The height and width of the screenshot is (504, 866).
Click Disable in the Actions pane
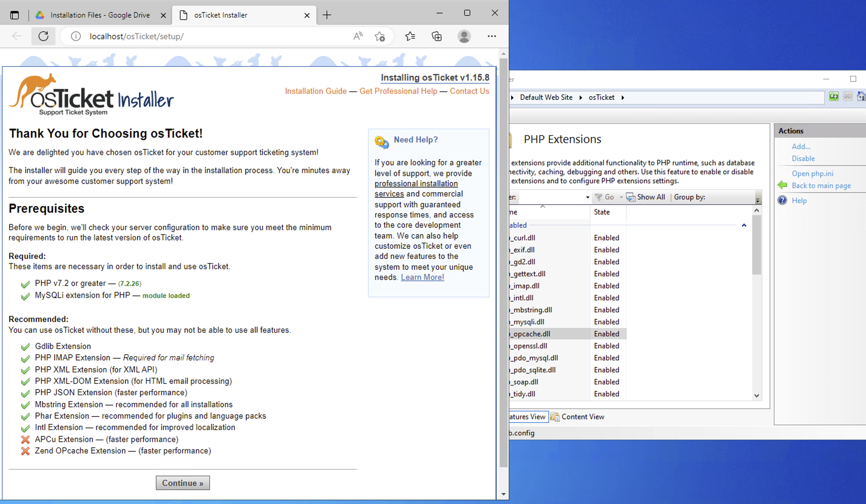pyautogui.click(x=803, y=158)
